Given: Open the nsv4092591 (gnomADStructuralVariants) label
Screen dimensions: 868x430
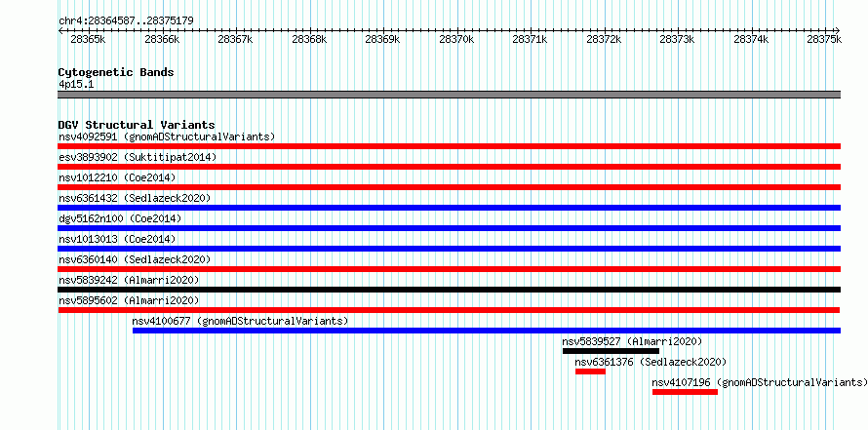Looking at the screenshot, I should click(x=167, y=137).
